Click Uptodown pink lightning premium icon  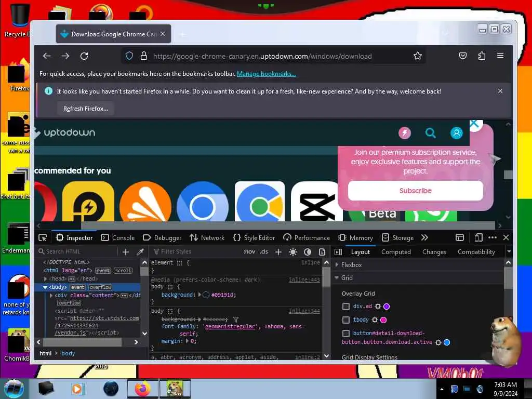(404, 133)
